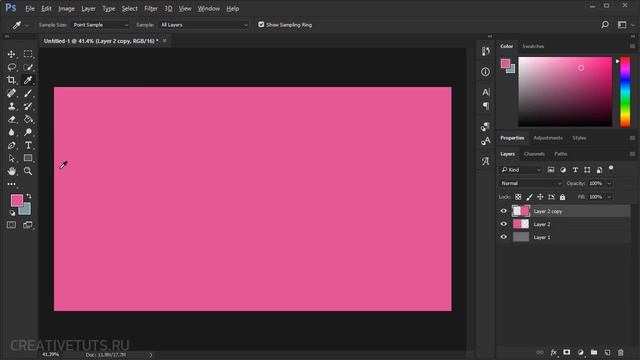Image resolution: width=640 pixels, height=360 pixels.
Task: Toggle lock all padlock
Action: (562, 197)
